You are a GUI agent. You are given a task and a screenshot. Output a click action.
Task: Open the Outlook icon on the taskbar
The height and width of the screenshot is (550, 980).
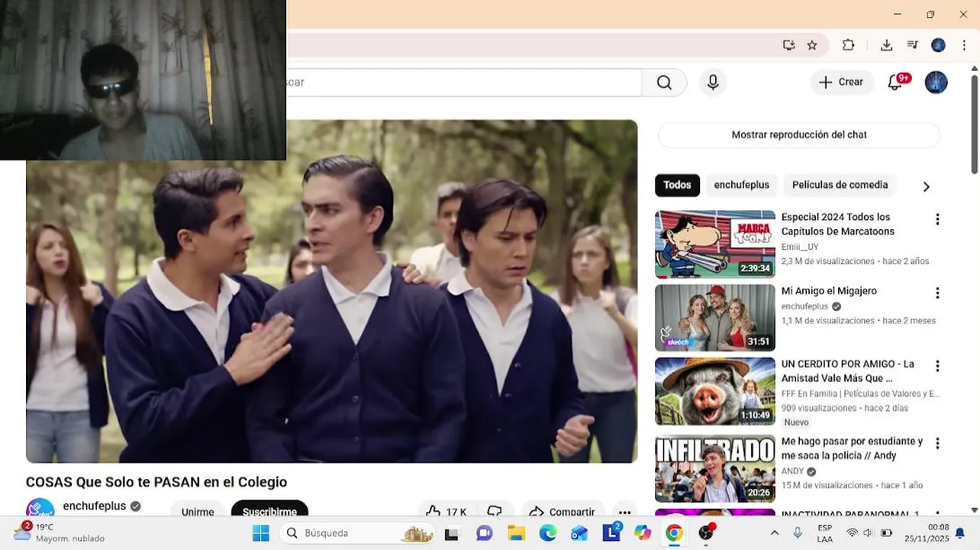click(x=579, y=533)
